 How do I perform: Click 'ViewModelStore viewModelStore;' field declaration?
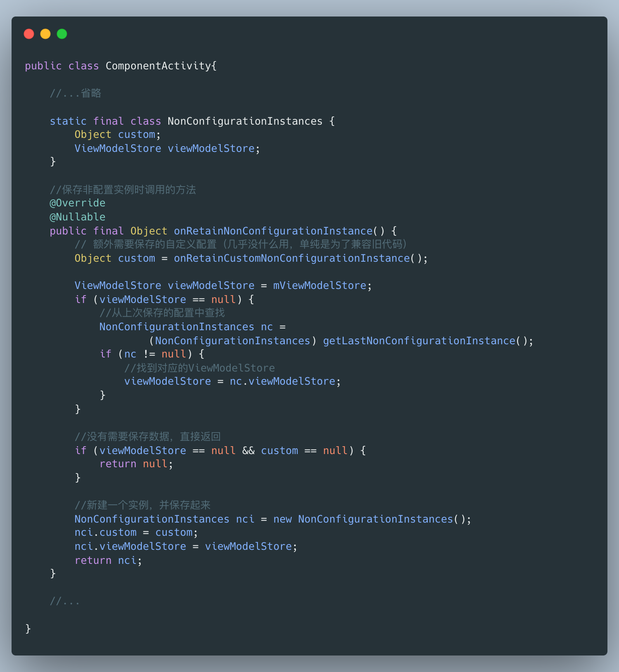coord(167,149)
